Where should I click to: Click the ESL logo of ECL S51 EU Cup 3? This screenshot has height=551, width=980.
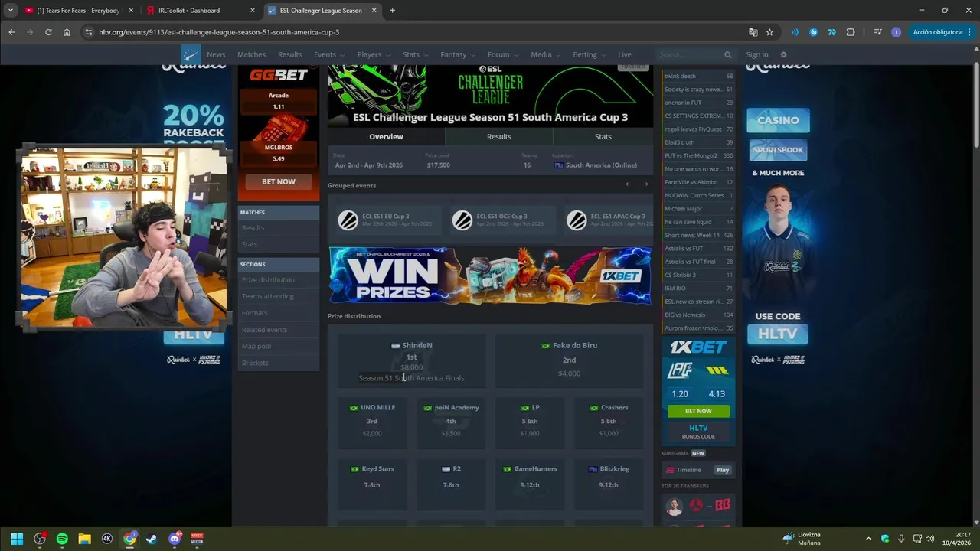point(348,220)
